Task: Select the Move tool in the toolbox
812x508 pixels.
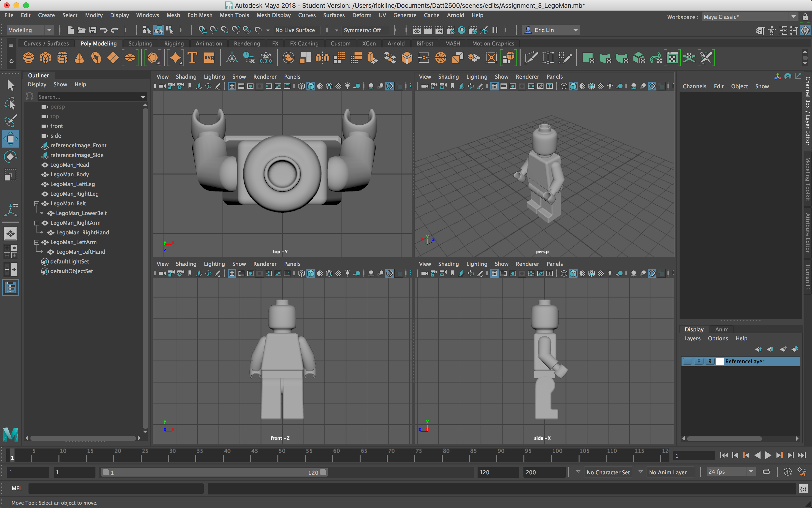Action: [10, 139]
